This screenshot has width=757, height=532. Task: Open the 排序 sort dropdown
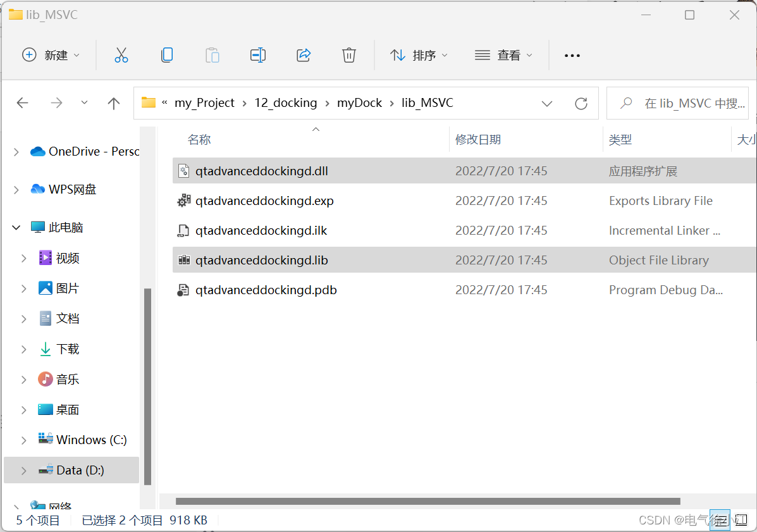point(419,55)
